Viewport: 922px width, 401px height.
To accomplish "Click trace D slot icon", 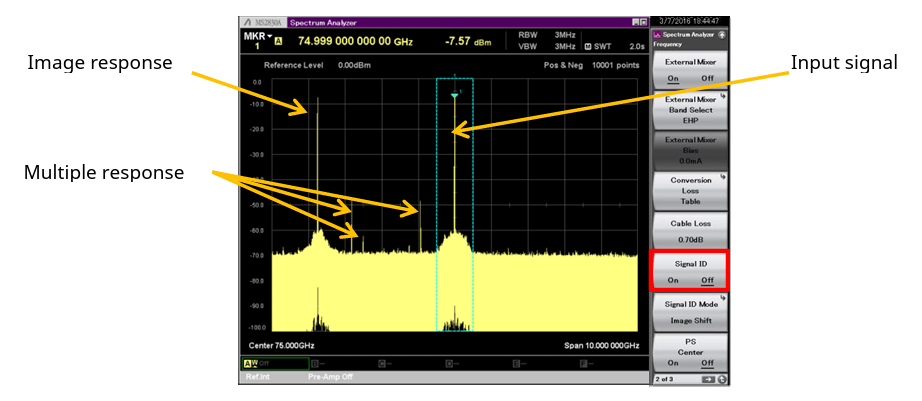I will pyautogui.click(x=449, y=363).
